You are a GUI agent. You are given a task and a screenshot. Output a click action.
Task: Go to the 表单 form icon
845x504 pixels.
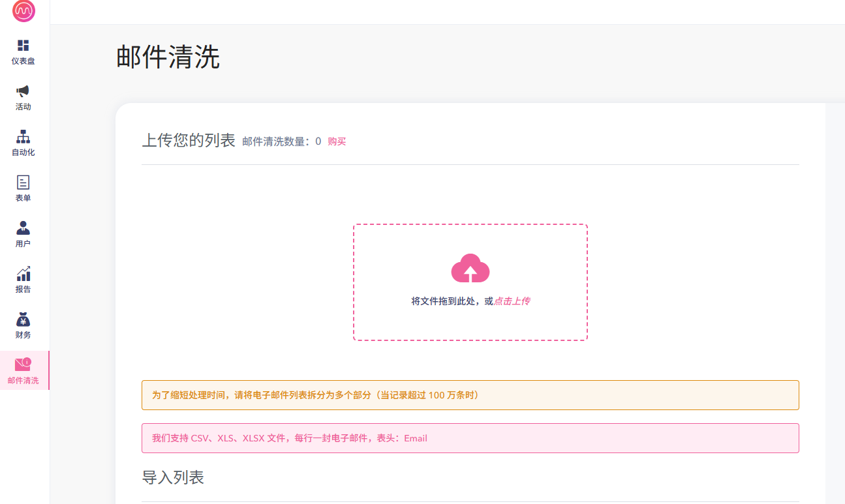[23, 183]
